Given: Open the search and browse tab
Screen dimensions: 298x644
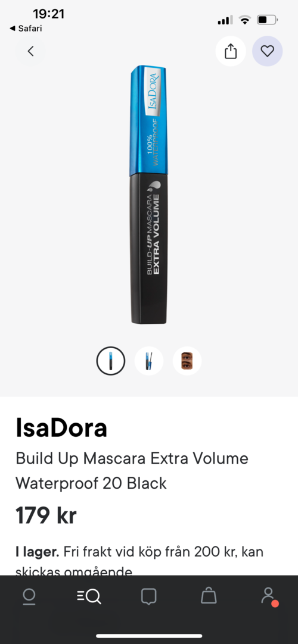Looking at the screenshot, I should click(x=89, y=596).
